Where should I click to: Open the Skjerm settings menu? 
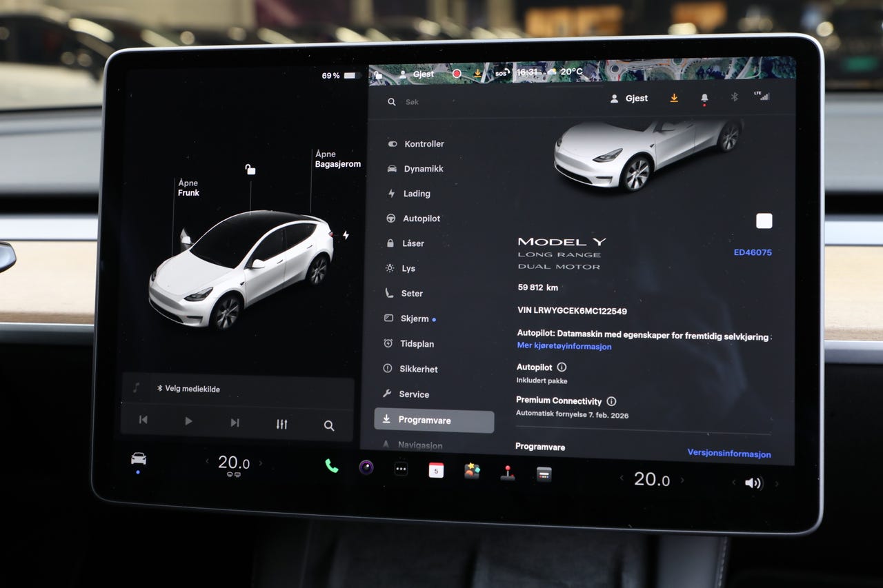pos(409,318)
